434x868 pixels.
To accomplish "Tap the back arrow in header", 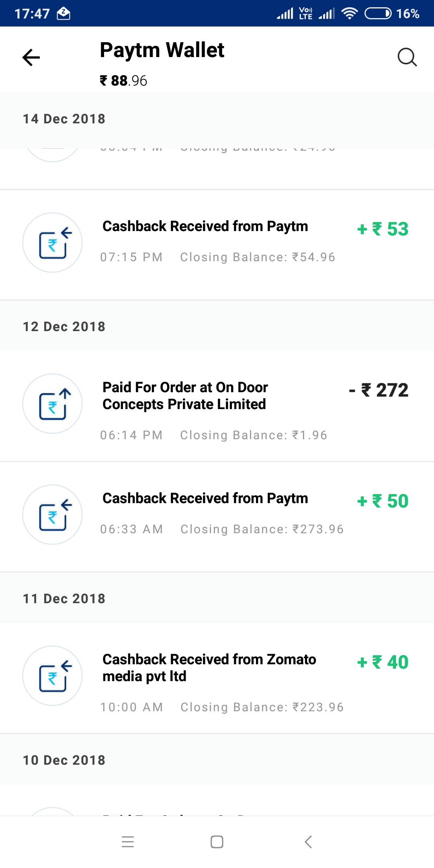I will [31, 57].
